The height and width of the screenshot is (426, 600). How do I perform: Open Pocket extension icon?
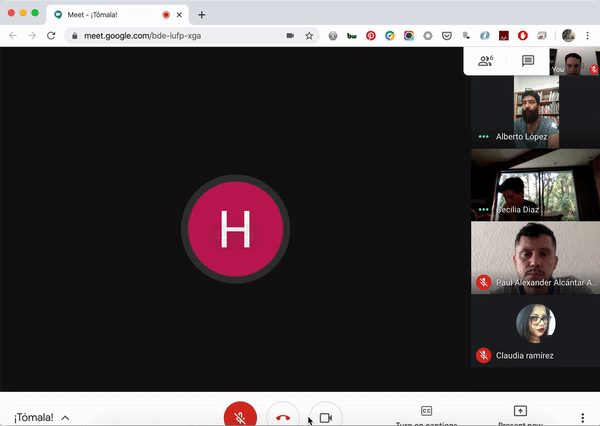coord(447,36)
